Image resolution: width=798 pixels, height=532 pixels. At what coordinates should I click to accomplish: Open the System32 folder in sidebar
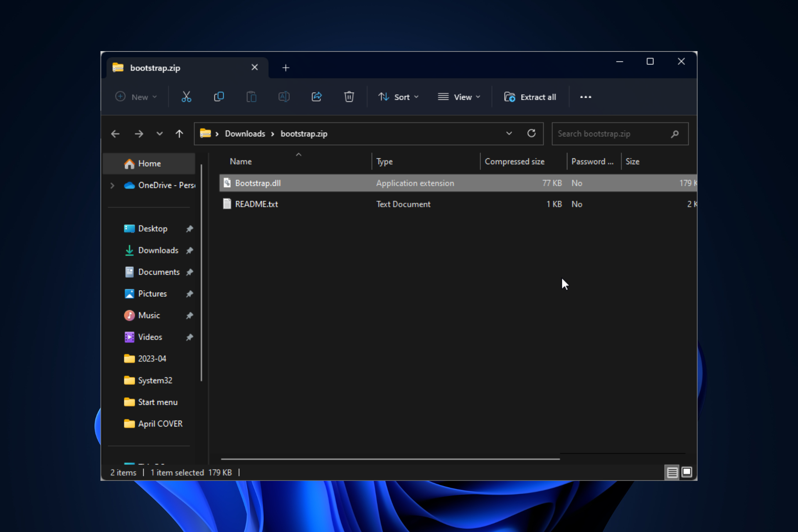(x=148, y=380)
